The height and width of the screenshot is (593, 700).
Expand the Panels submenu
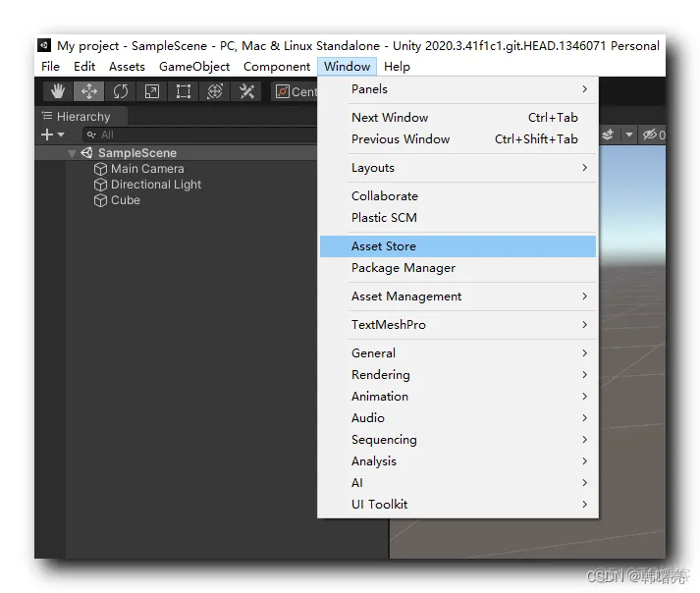point(458,89)
